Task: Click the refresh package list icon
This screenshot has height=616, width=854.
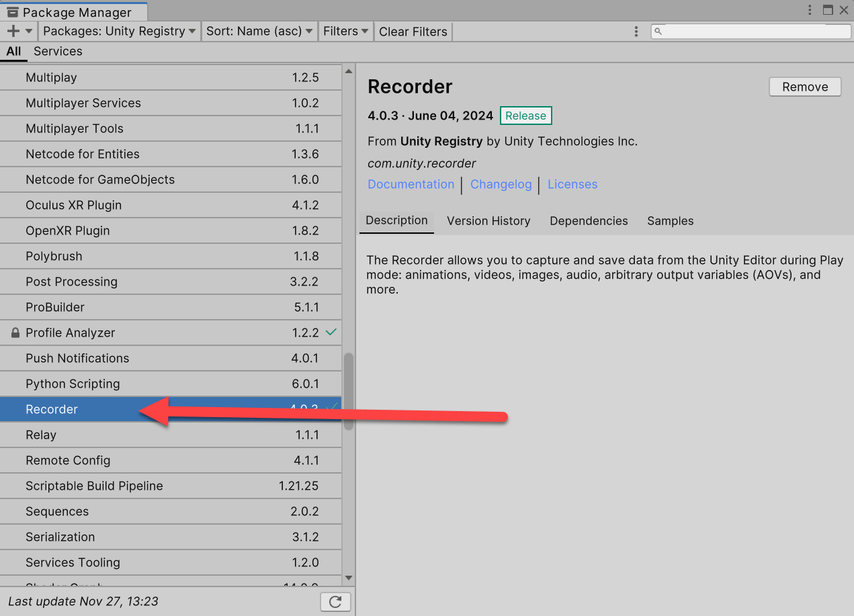Action: [335, 601]
